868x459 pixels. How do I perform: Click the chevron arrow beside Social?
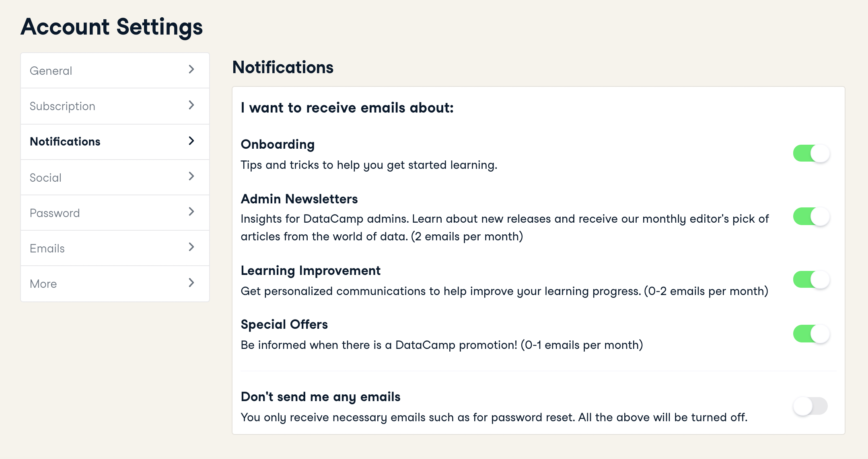point(191,176)
